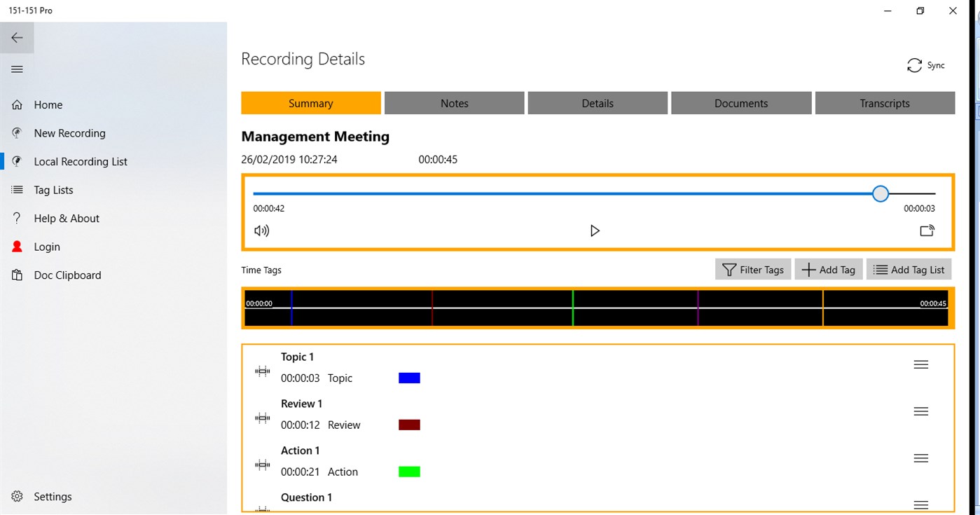Click the Add Tag button
The height and width of the screenshot is (515, 980).
coord(828,269)
